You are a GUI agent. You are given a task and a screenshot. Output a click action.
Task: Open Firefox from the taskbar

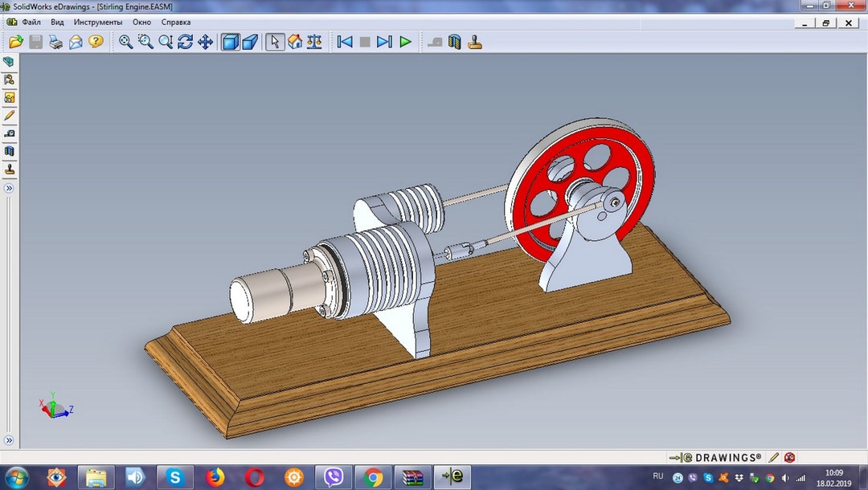click(215, 476)
